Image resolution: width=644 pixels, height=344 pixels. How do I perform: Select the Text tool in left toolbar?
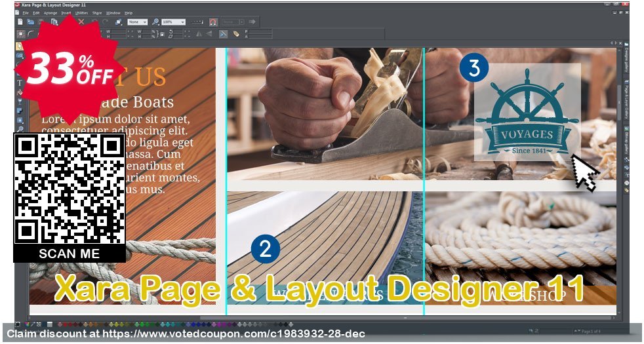pos(19,83)
